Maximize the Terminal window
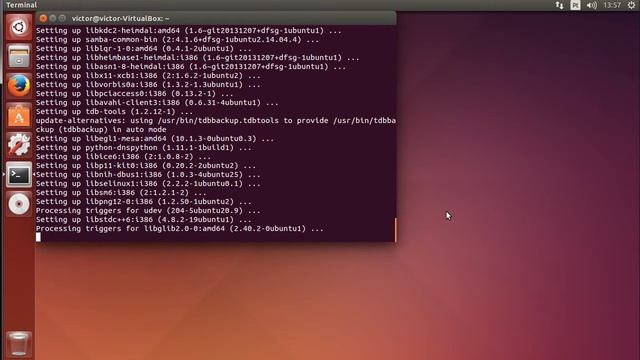The image size is (640, 360). (62, 18)
